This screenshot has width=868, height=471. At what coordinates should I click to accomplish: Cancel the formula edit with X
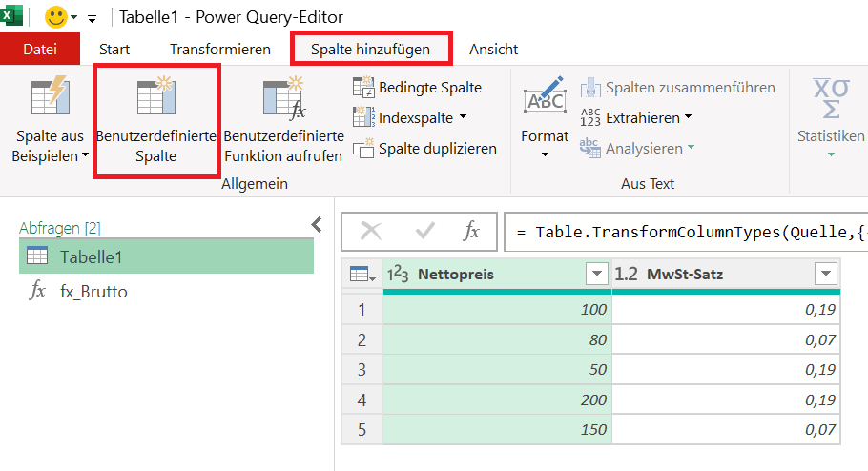click(371, 231)
